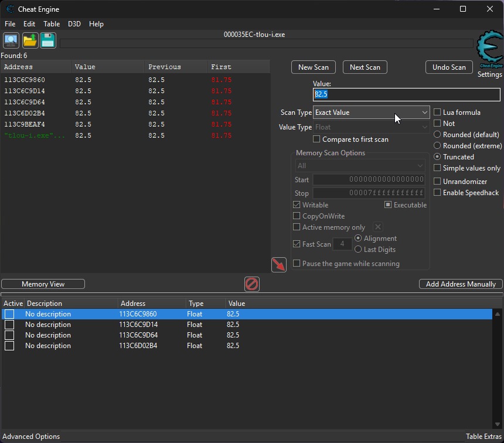The image size is (504, 443).
Task: Click the Cheat Engine logo icon
Action: tap(490, 49)
